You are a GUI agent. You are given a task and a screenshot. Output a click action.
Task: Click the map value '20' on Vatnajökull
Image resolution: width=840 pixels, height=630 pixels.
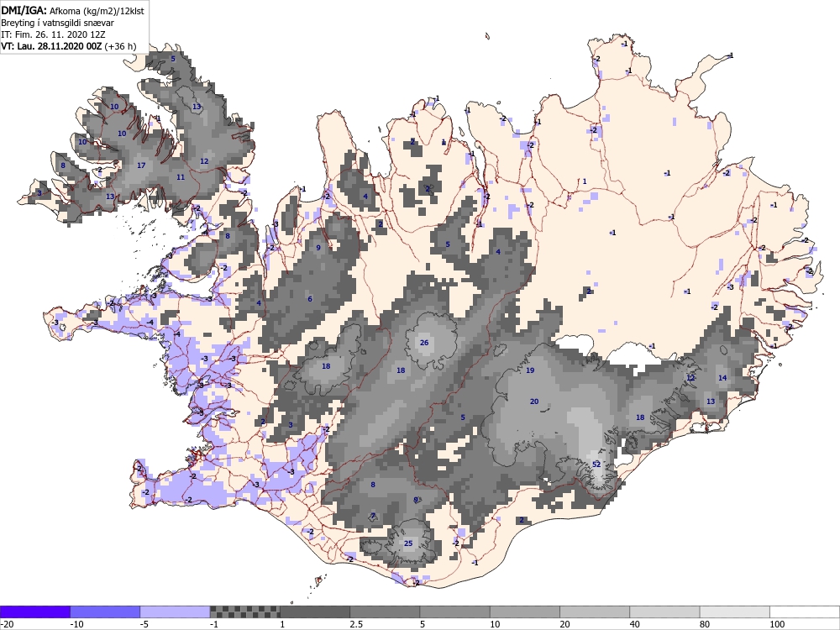click(x=534, y=402)
